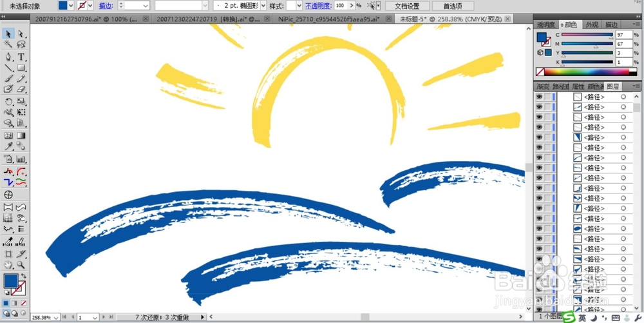Select the Artboard tool
644x323 pixels.
(x=8, y=254)
